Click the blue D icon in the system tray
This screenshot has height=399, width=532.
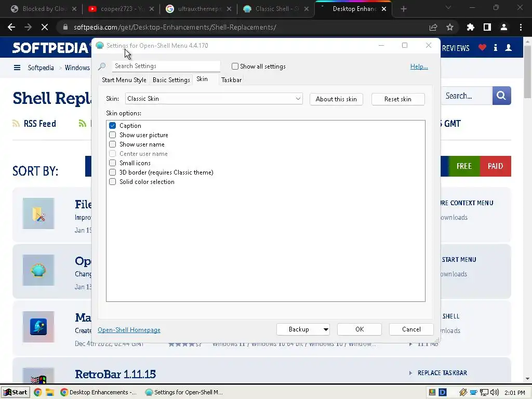443,393
